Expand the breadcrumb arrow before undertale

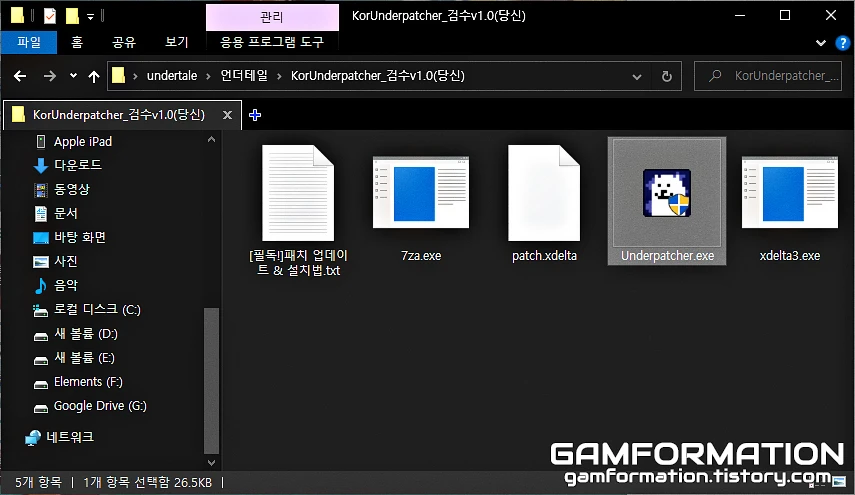[x=135, y=76]
